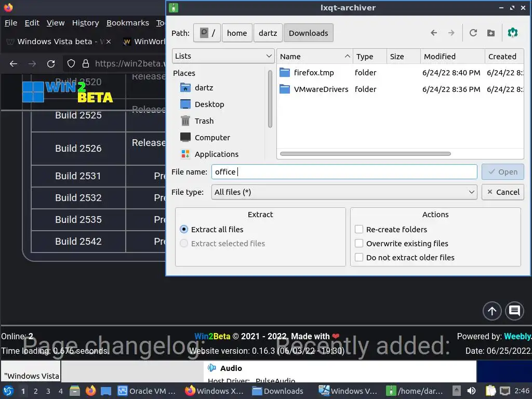Screen dimensions: 532x399
Task: Open dartz home in Places
Action: [x=197, y=87]
